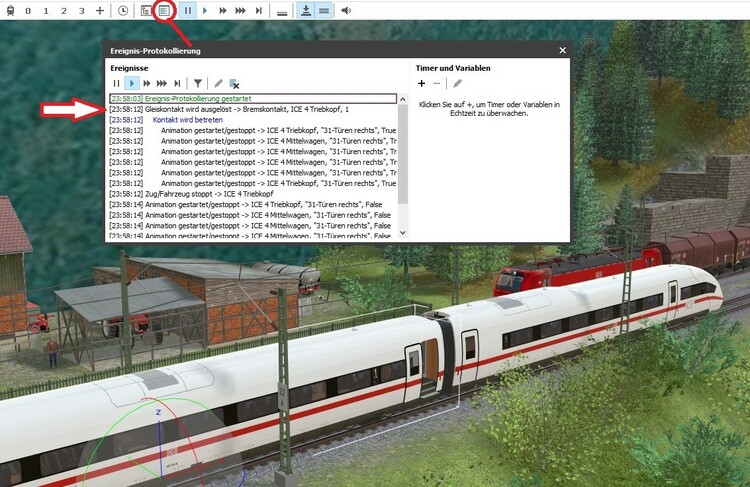This screenshot has width=750, height=487.
Task: Click the train icon in the top toolbar
Action: point(11,10)
